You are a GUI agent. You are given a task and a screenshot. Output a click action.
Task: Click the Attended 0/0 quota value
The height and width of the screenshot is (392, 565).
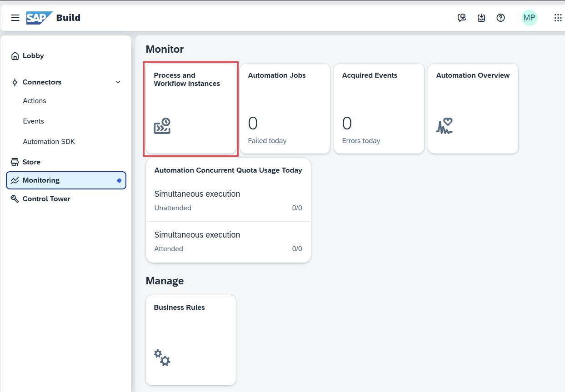tap(297, 249)
